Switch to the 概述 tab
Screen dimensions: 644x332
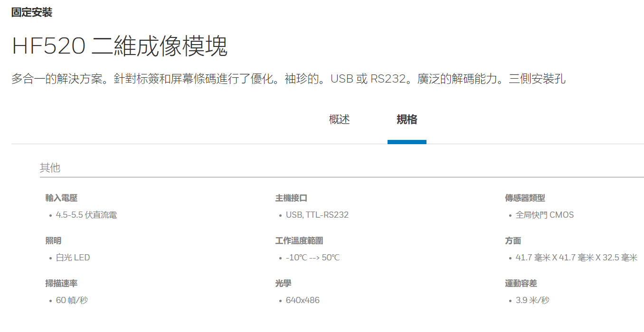339,120
